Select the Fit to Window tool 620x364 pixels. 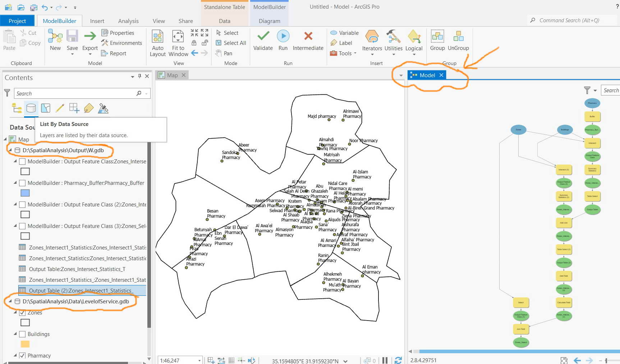[x=178, y=36]
